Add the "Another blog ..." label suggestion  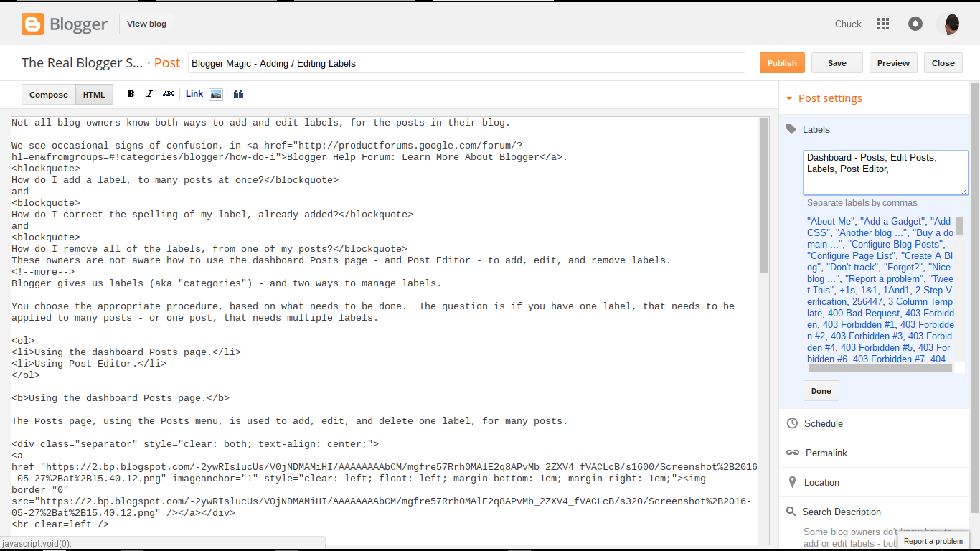[872, 232]
